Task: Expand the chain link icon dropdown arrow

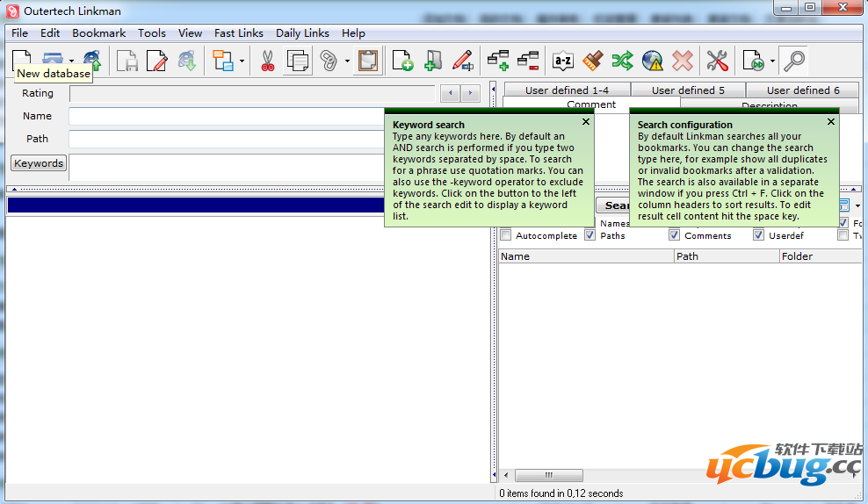Action: (x=347, y=61)
